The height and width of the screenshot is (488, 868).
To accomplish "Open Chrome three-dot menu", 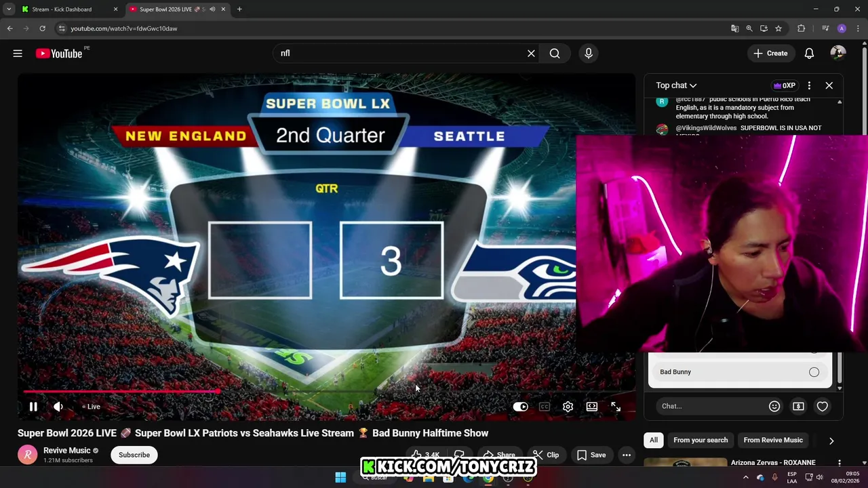I will click(x=858, y=28).
